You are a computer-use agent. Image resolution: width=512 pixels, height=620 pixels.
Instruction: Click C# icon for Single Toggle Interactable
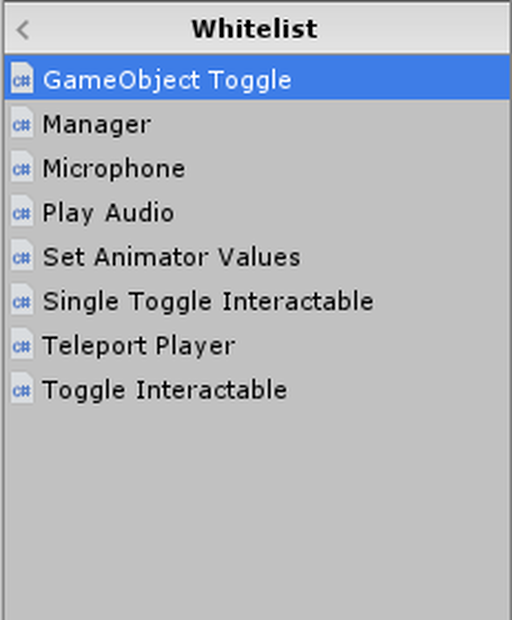click(22, 300)
